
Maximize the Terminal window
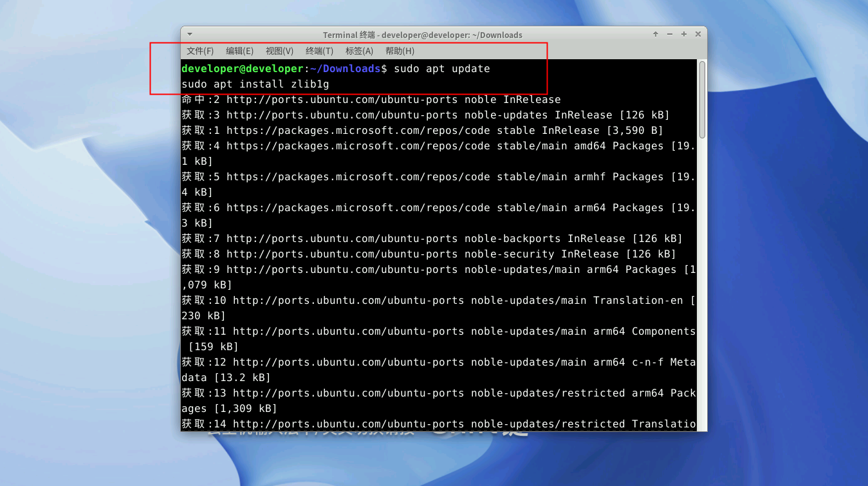coord(684,34)
